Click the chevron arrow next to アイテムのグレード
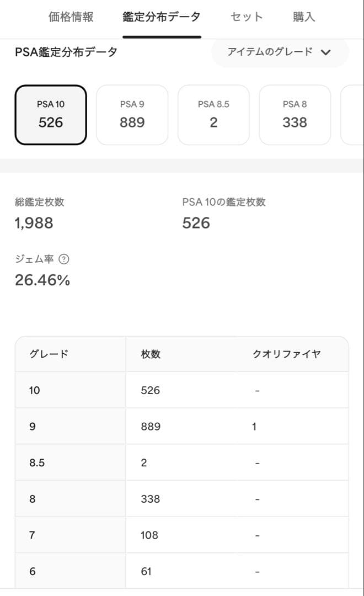This screenshot has width=364, height=596. tap(325, 52)
